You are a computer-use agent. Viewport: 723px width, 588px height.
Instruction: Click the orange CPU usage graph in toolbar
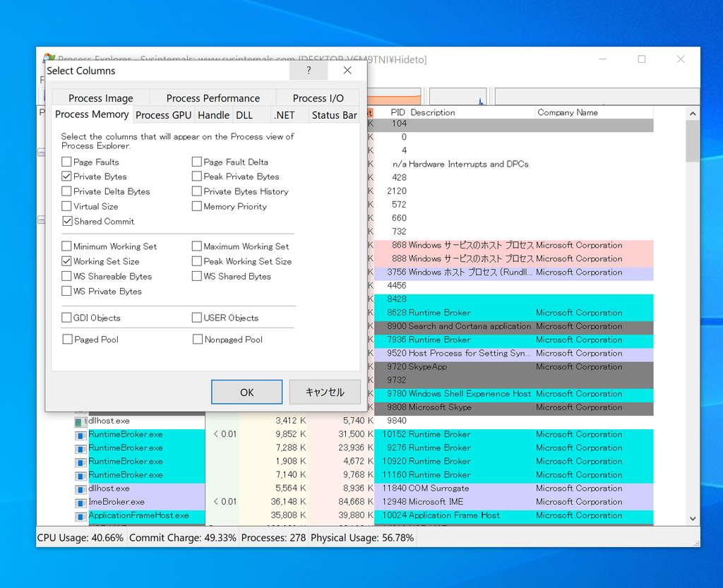click(394, 96)
